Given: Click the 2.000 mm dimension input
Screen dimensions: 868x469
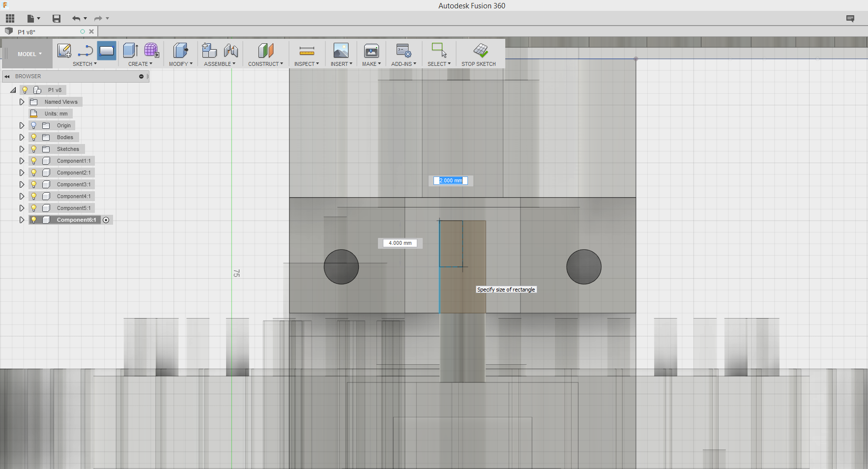Looking at the screenshot, I should (450, 180).
